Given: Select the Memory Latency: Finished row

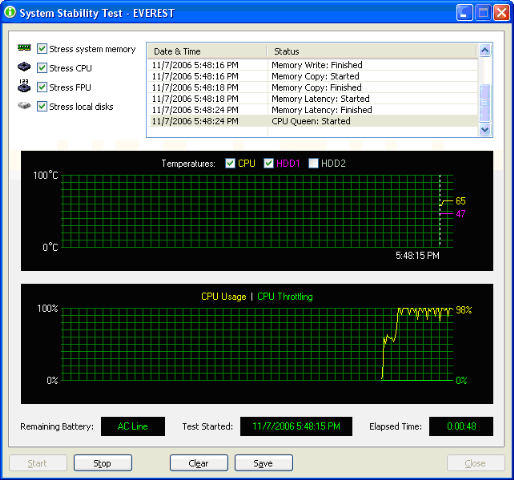Looking at the screenshot, I should coord(312,110).
